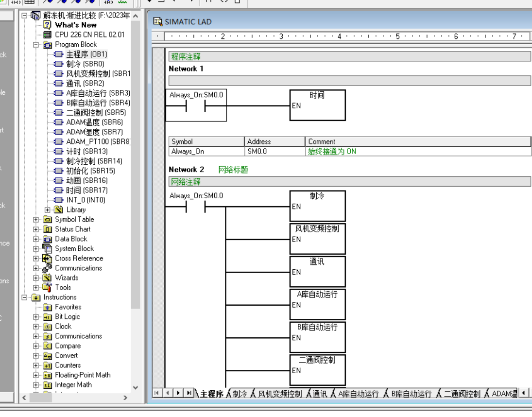Click the System Block icon

pos(48,249)
